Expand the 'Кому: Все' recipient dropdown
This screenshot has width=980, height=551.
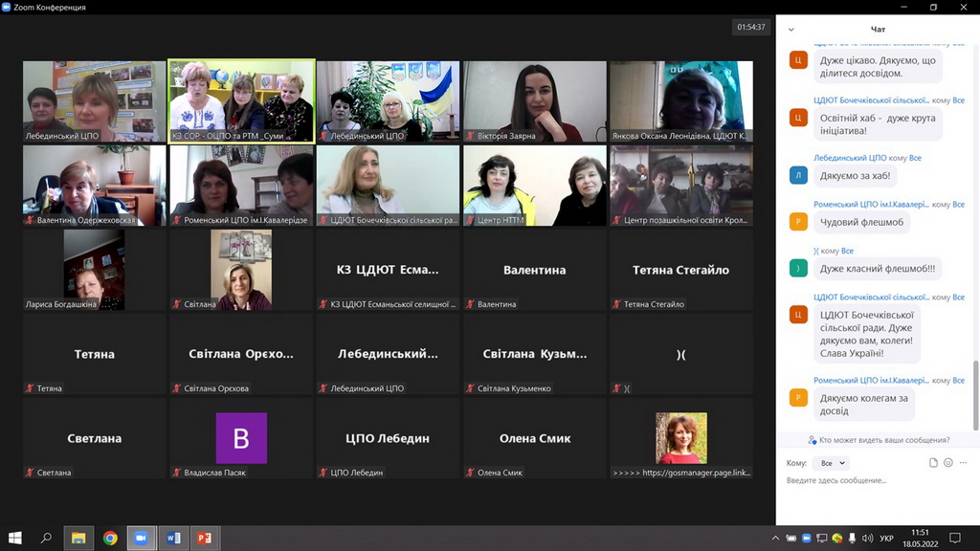pos(830,463)
